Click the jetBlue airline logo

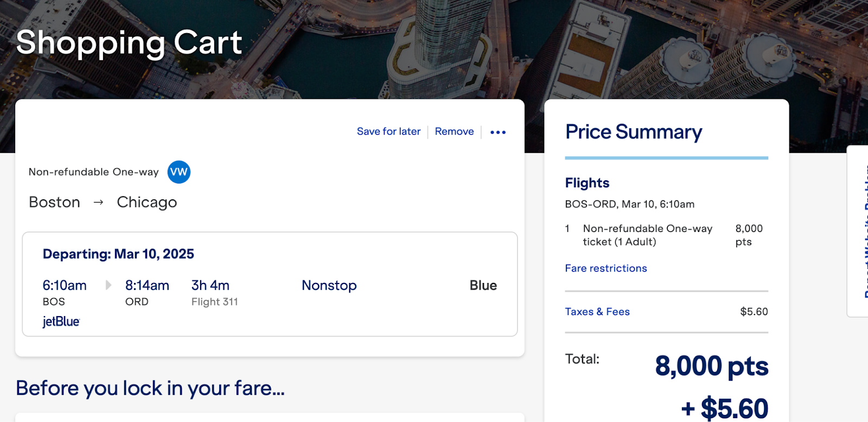click(x=61, y=322)
